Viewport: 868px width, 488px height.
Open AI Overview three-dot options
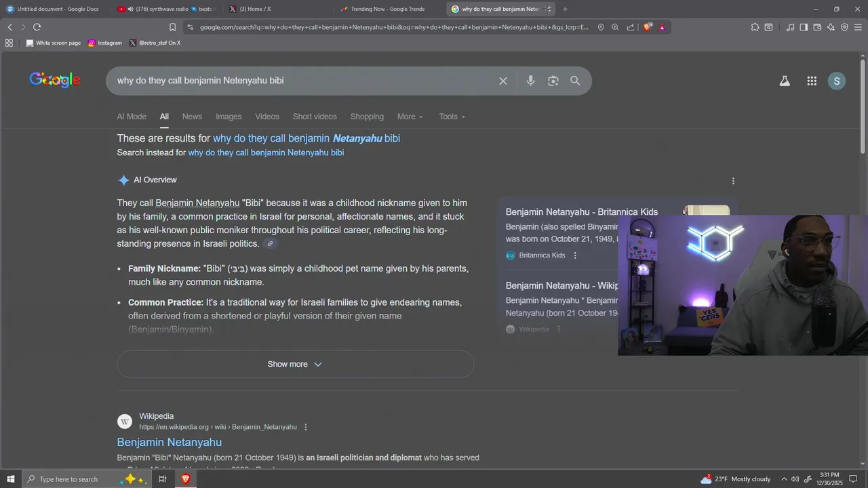coord(733,181)
